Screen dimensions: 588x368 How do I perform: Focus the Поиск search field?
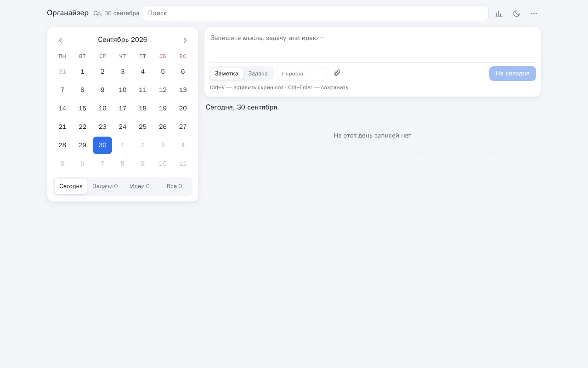[x=315, y=13]
